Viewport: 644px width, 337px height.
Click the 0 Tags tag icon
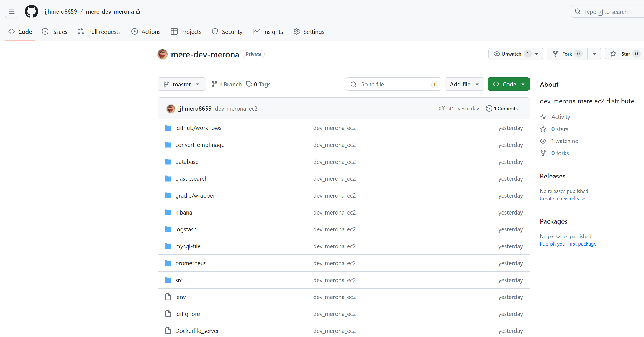click(x=249, y=84)
